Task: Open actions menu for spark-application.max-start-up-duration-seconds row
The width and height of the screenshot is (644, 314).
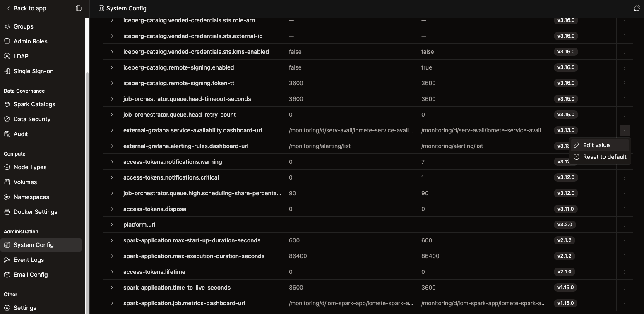Action: point(625,240)
